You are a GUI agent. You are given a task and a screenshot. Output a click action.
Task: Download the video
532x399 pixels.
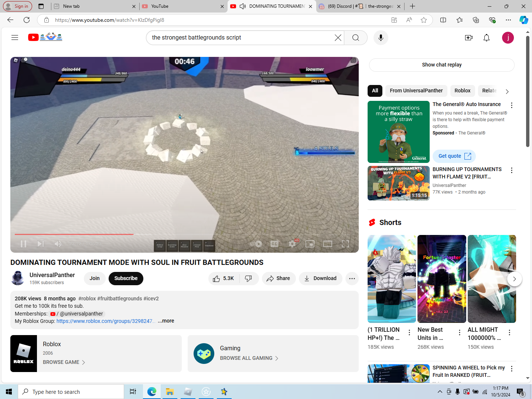[x=320, y=279]
